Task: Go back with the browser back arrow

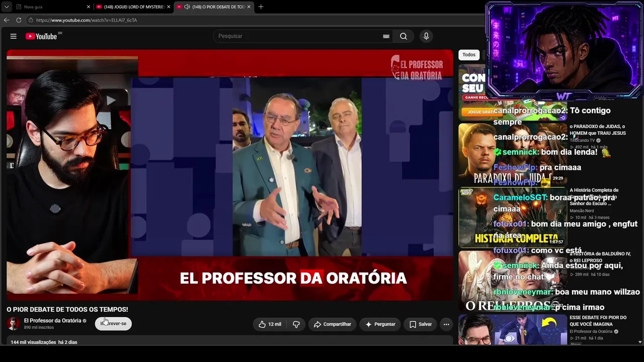Action: (7, 20)
